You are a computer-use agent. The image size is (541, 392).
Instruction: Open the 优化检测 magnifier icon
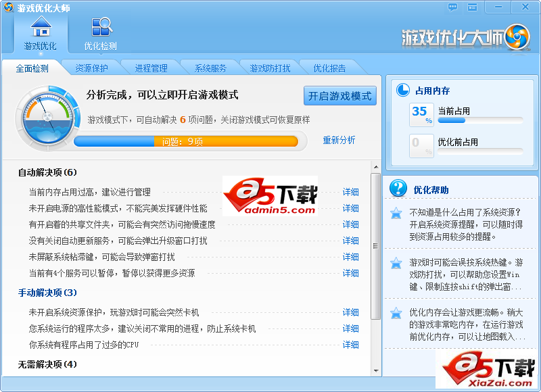pos(101,27)
